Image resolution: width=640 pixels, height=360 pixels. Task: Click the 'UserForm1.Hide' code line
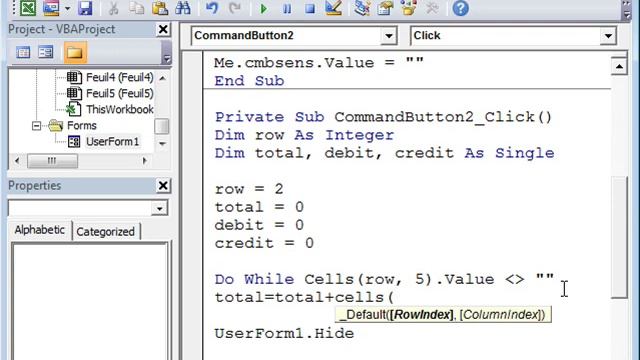284,334
